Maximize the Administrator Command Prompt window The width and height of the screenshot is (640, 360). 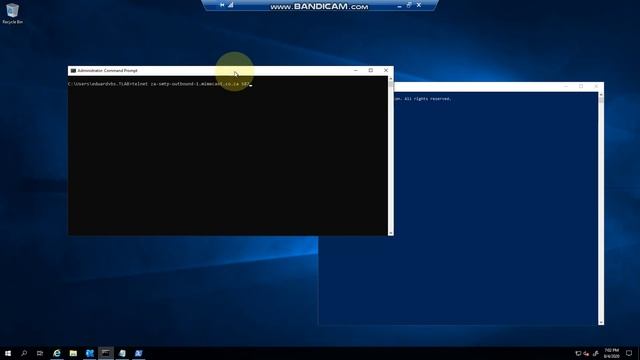[x=371, y=71]
